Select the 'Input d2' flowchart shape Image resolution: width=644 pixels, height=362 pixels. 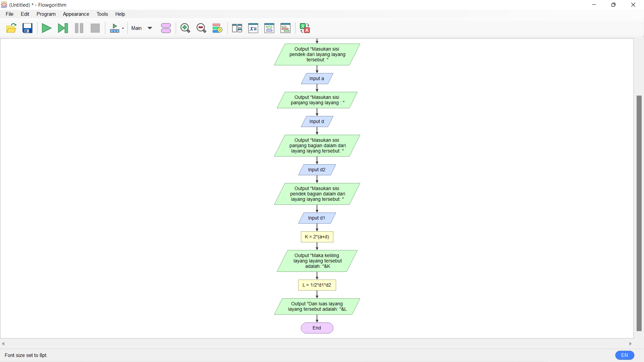[x=317, y=170]
